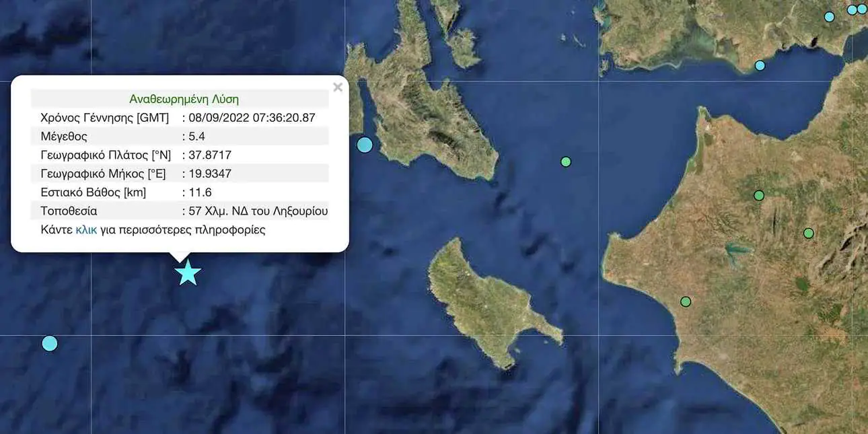Click the 'Αναθεωρημένη Λύση' popup title
868x434 pixels.
(184, 99)
